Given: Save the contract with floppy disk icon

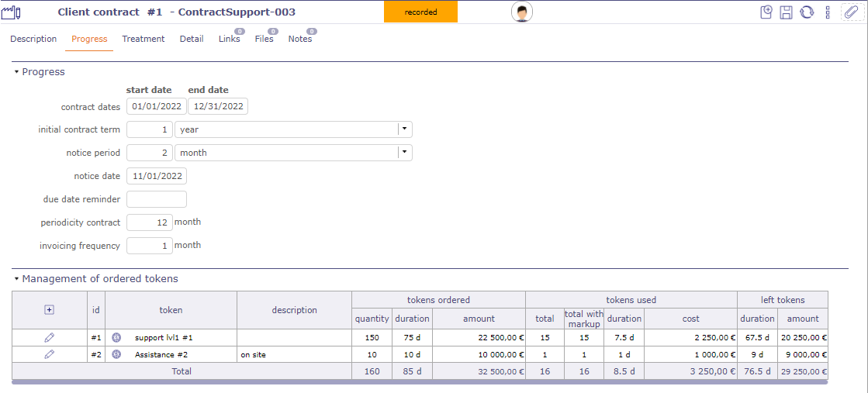Looking at the screenshot, I should 786,12.
